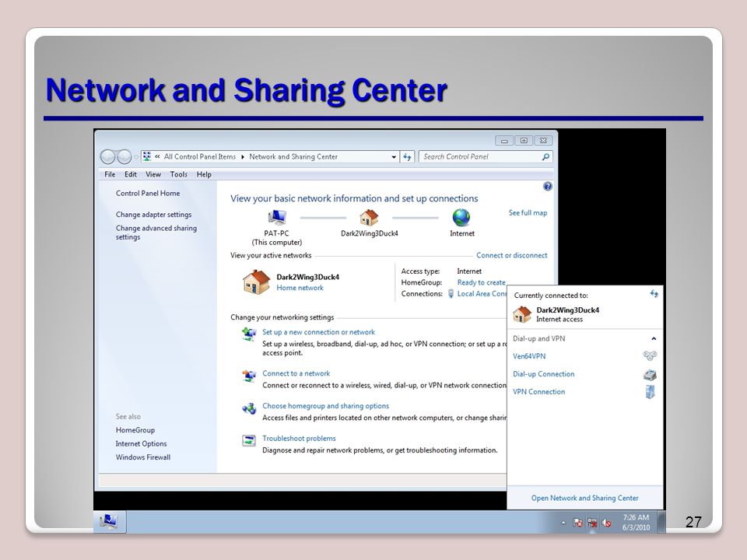Expand breadcrumb arrow after All Control Panel Items
The height and width of the screenshot is (560, 747).
[x=243, y=156]
